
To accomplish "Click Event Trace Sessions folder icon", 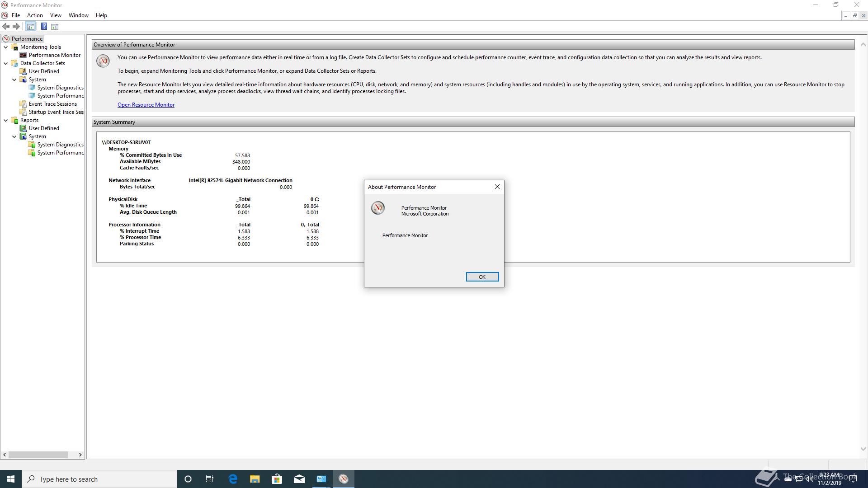I will pos(23,104).
